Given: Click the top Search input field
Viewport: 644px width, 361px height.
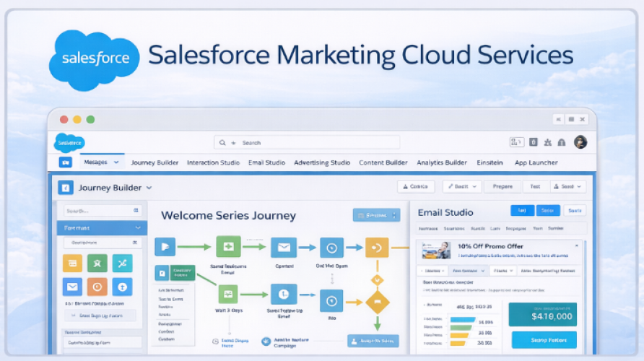Looking at the screenshot, I should pyautogui.click(x=307, y=142).
